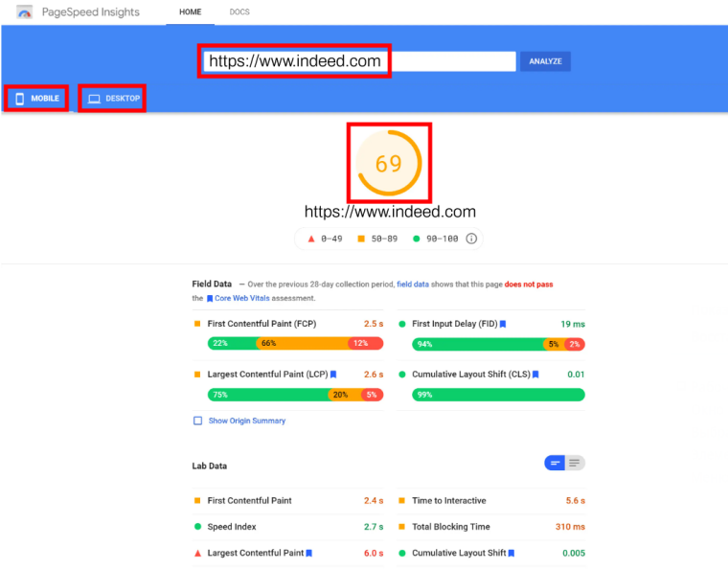Toggle the compact Lab Data view

(x=555, y=463)
